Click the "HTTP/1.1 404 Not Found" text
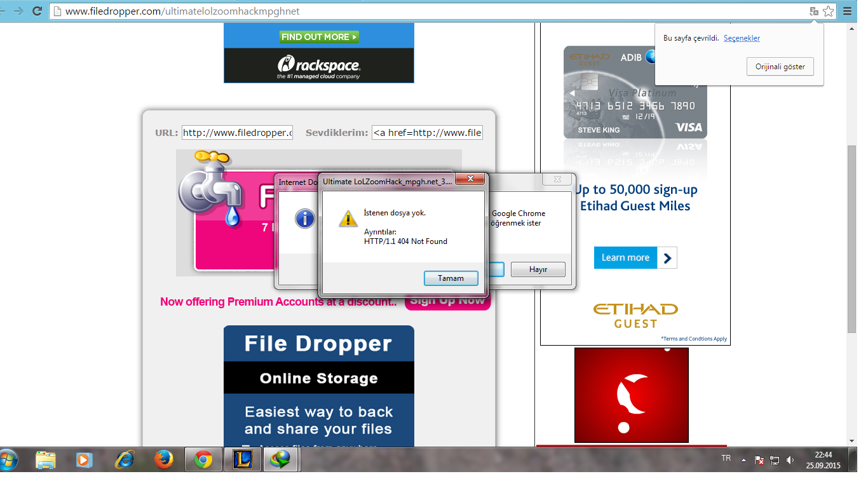Viewport: 868px width, 488px height. (405, 241)
